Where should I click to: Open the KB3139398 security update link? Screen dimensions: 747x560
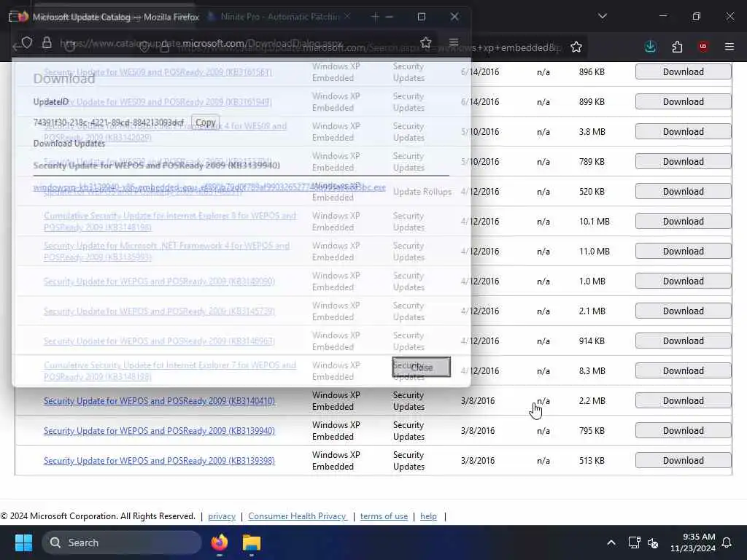[159, 461]
